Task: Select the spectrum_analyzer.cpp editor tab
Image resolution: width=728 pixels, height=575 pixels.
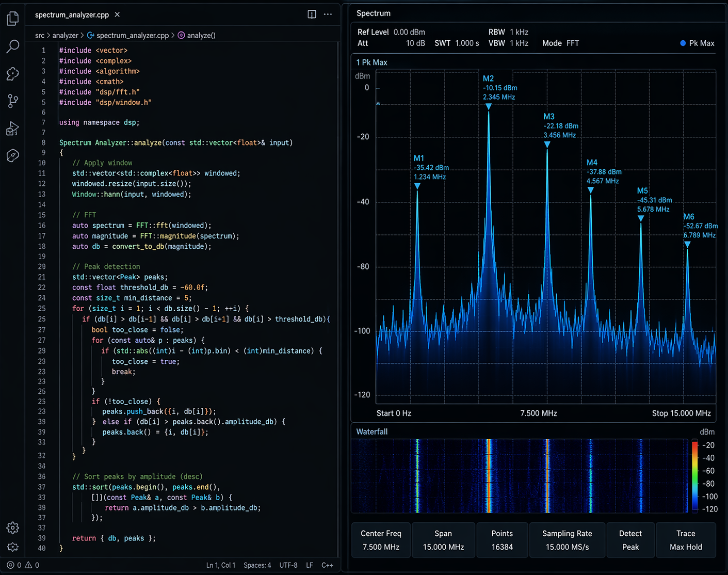Action: click(72, 15)
